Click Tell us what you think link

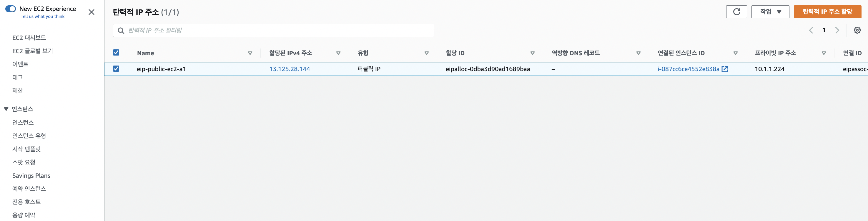(42, 16)
